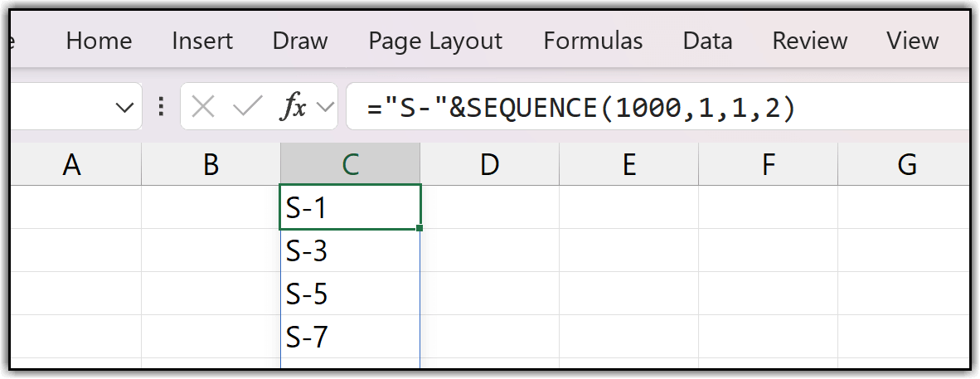Open the View tab
The width and height of the screenshot is (980, 379).
click(912, 41)
